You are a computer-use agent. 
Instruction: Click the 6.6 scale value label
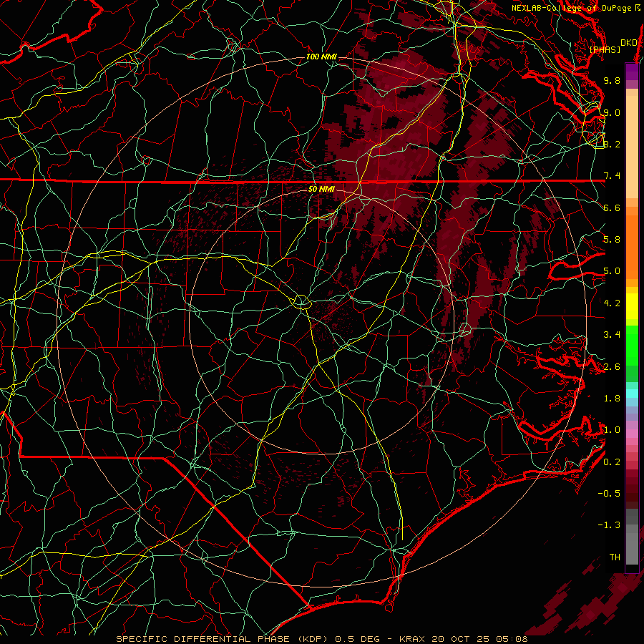[x=612, y=208]
